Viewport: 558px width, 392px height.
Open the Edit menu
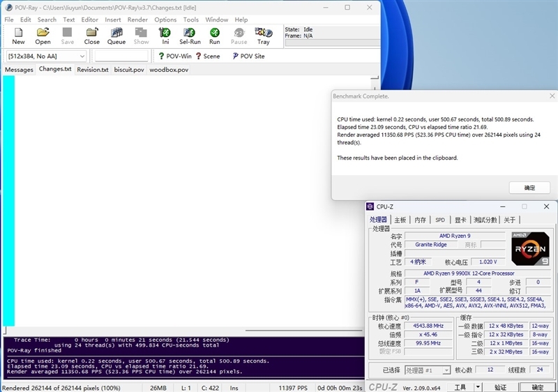point(26,20)
